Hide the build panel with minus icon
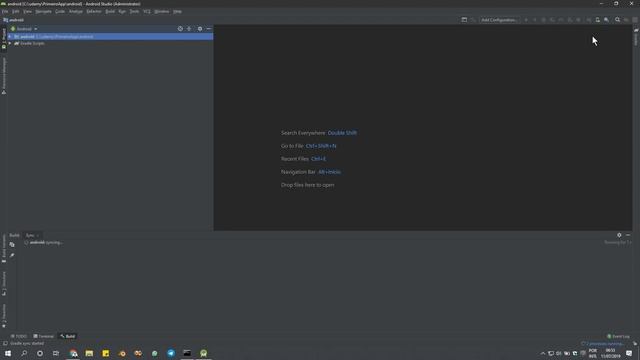Image resolution: width=640 pixels, height=360 pixels. (628, 235)
